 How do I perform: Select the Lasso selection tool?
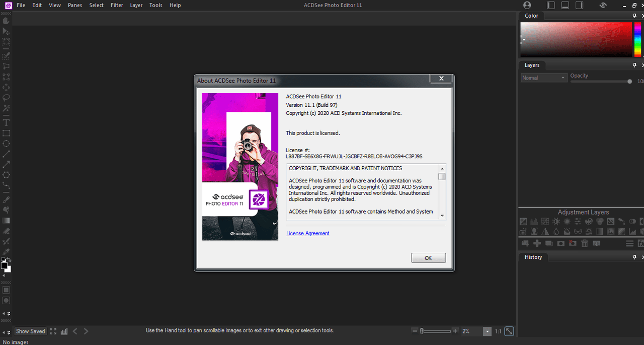tap(6, 97)
